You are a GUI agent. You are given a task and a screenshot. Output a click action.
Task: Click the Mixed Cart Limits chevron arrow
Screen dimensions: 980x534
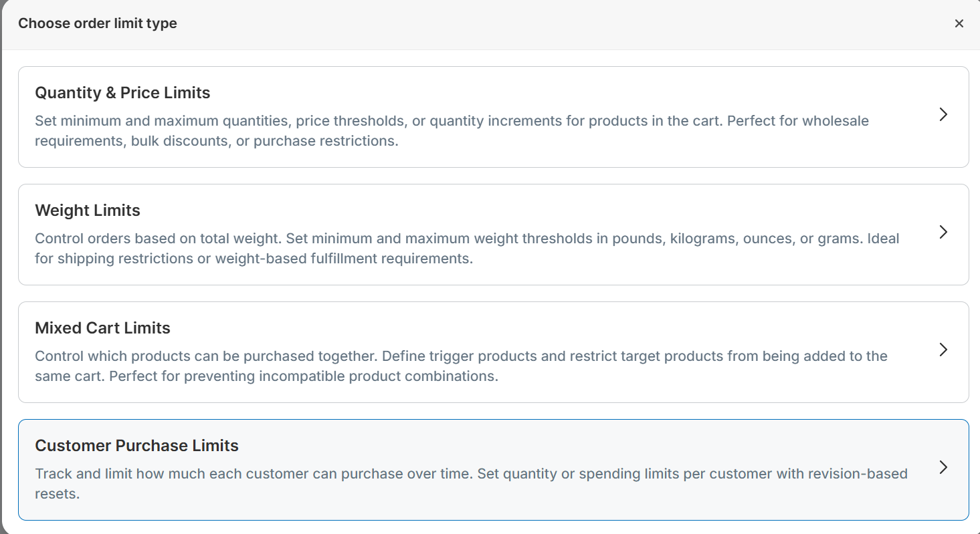coord(943,350)
